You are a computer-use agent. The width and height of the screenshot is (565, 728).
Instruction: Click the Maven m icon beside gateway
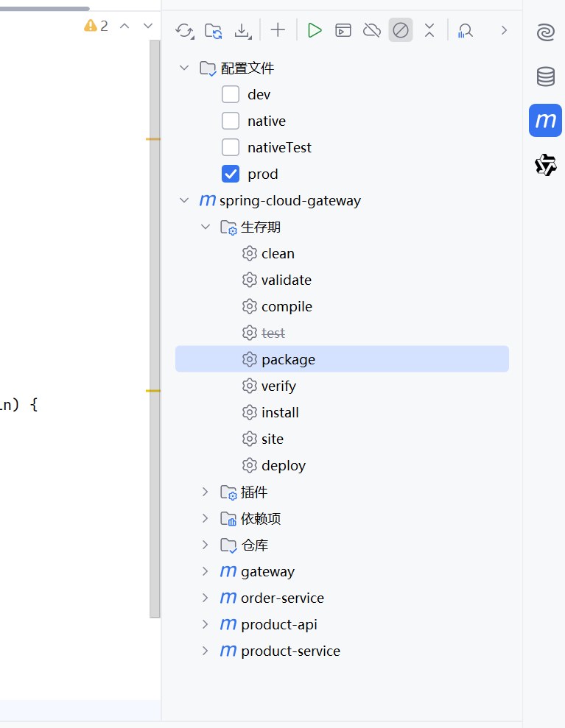[x=228, y=571]
